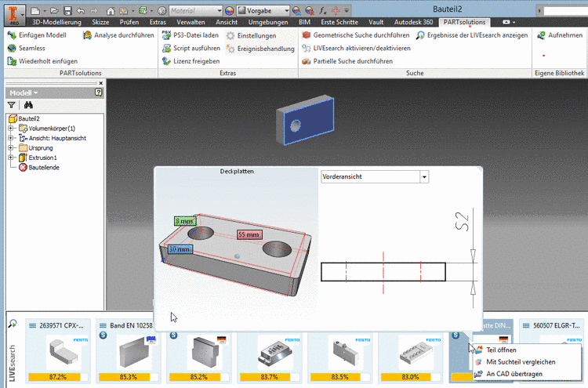Open the Inventor PRO application menu
Screen dimensions: 588x388
coord(14,14)
